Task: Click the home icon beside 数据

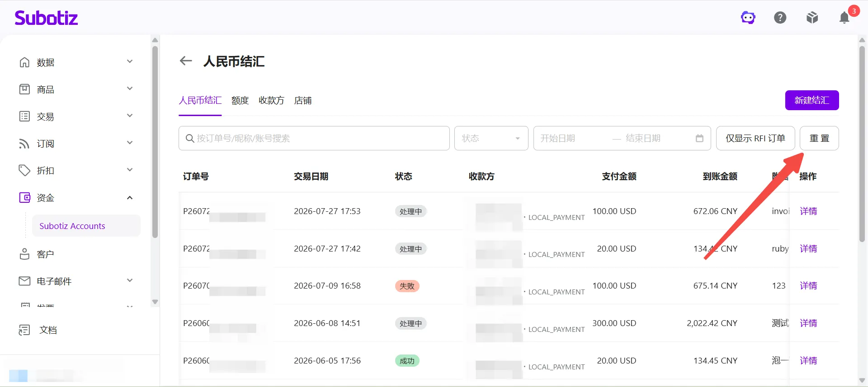Action: tap(24, 62)
